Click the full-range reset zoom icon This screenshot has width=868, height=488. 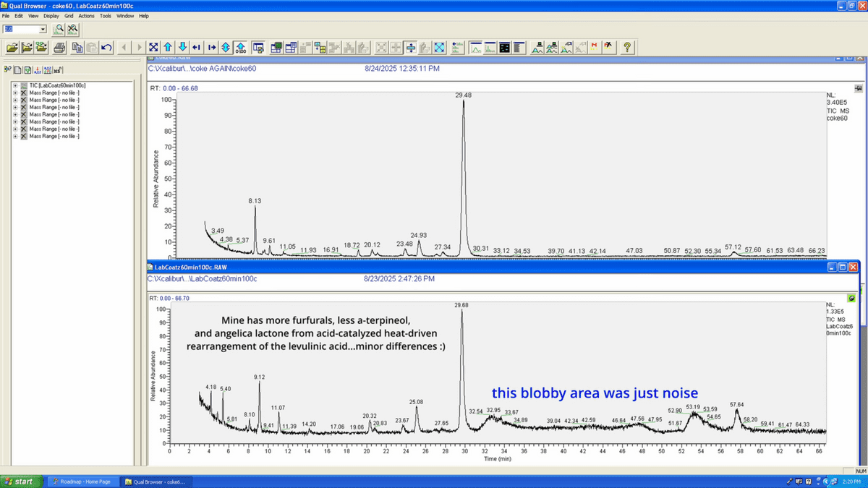pos(153,48)
